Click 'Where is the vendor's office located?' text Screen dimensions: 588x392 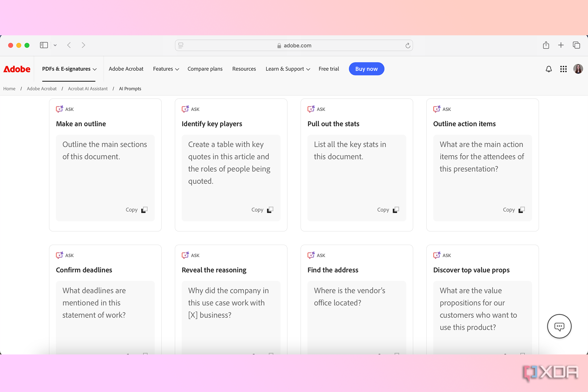coord(349,297)
